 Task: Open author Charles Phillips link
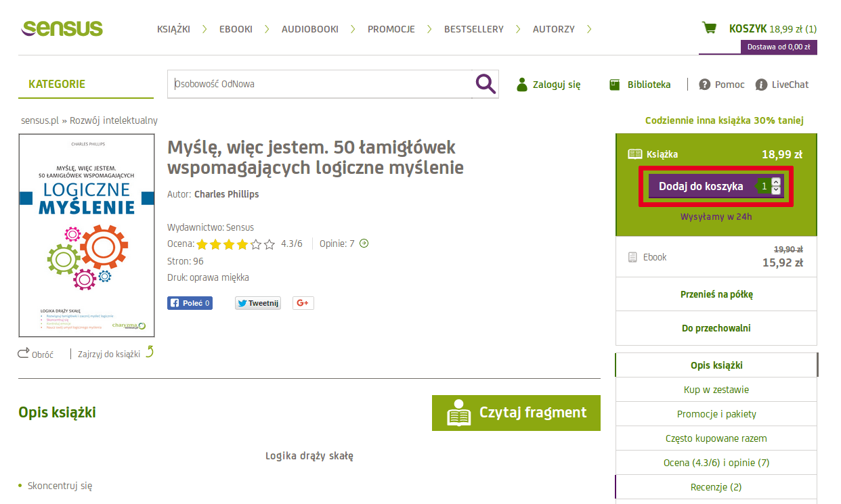coord(226,194)
